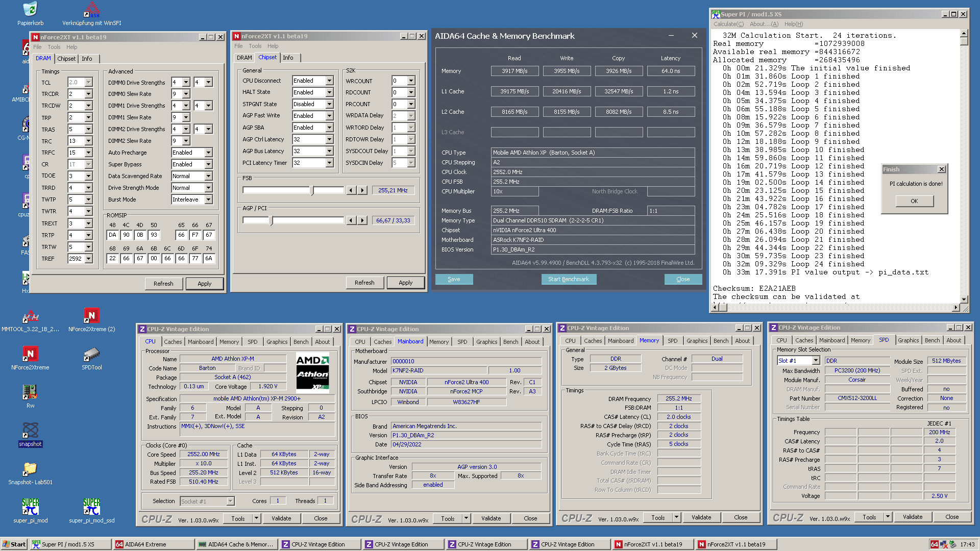Click the L1 Cache Latency 1.2 ns value

pyautogui.click(x=671, y=91)
